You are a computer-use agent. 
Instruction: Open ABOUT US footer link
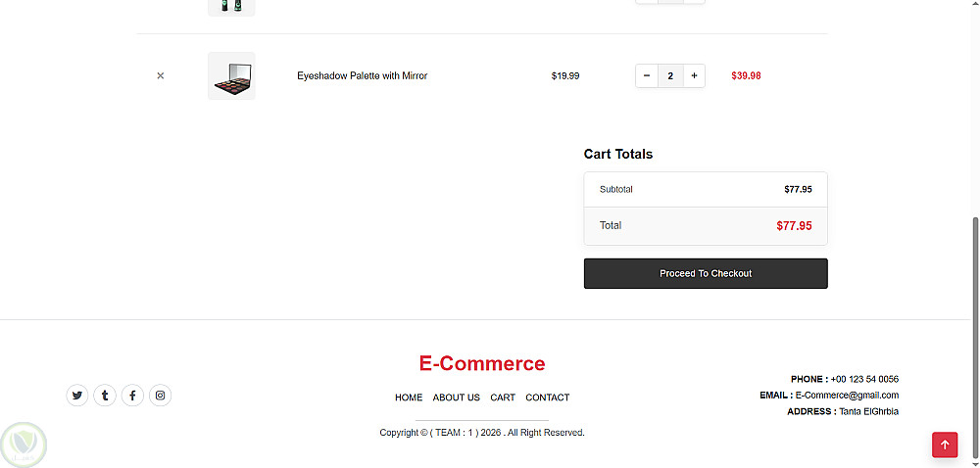point(457,398)
